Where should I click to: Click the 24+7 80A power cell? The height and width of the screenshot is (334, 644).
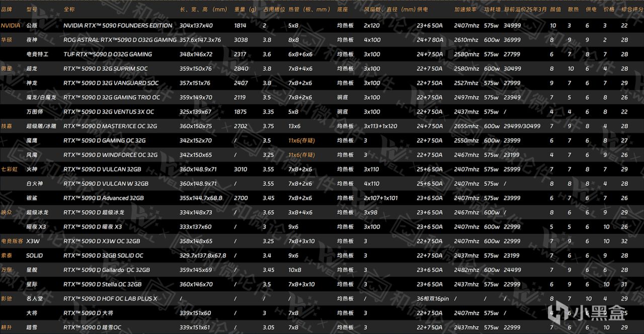click(430, 40)
